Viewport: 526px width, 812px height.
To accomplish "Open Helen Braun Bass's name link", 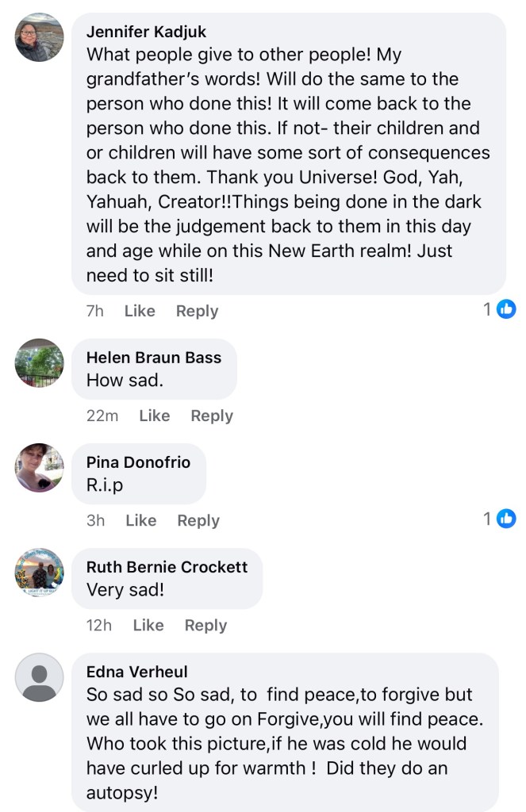I will pyautogui.click(x=154, y=358).
